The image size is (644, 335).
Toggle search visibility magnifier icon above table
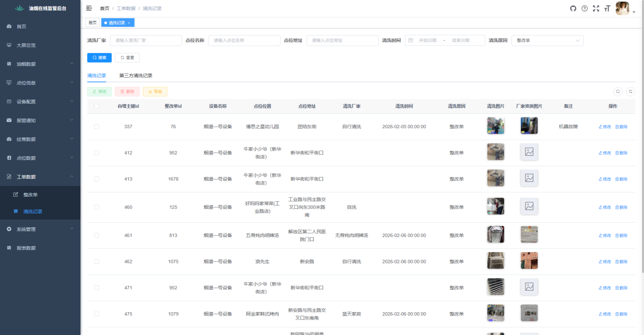pyautogui.click(x=618, y=92)
